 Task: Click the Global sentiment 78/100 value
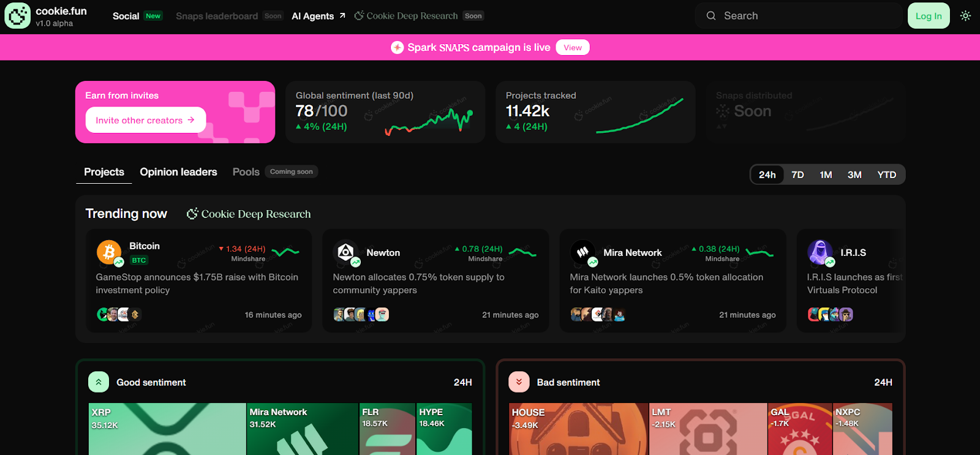coord(322,111)
